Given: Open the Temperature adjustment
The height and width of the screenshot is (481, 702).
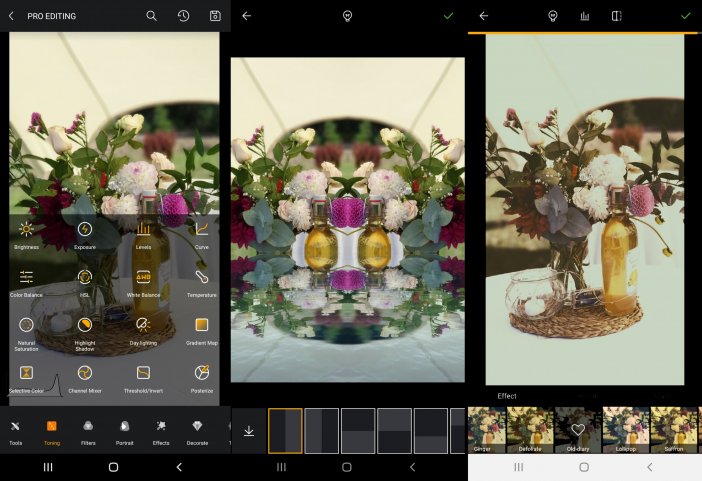Looking at the screenshot, I should click(201, 283).
